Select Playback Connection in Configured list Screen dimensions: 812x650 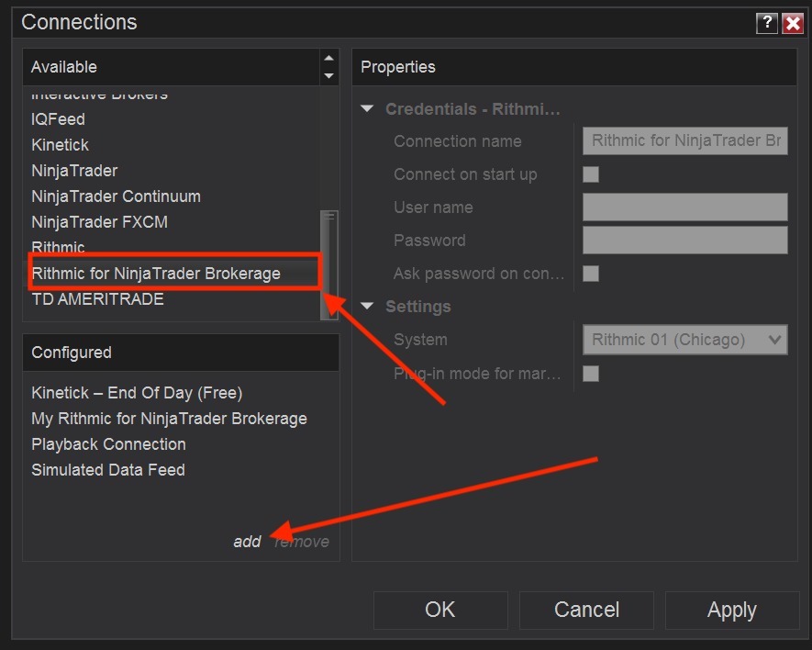pyautogui.click(x=109, y=444)
